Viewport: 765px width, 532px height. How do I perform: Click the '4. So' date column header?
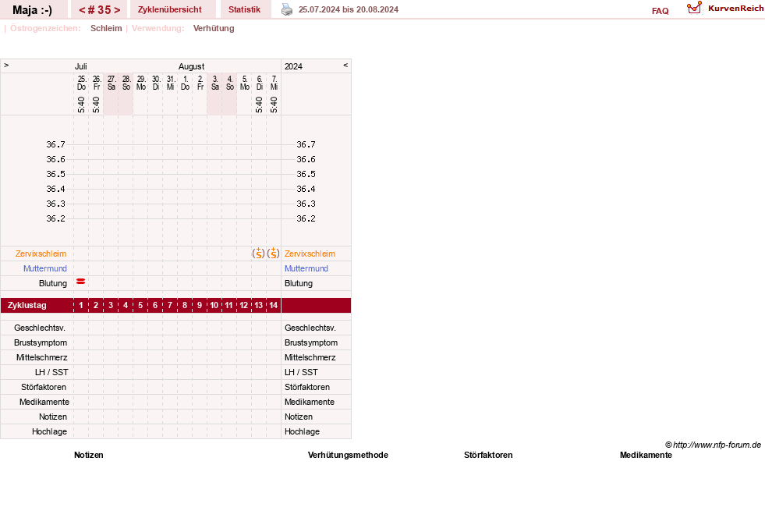[x=230, y=83]
